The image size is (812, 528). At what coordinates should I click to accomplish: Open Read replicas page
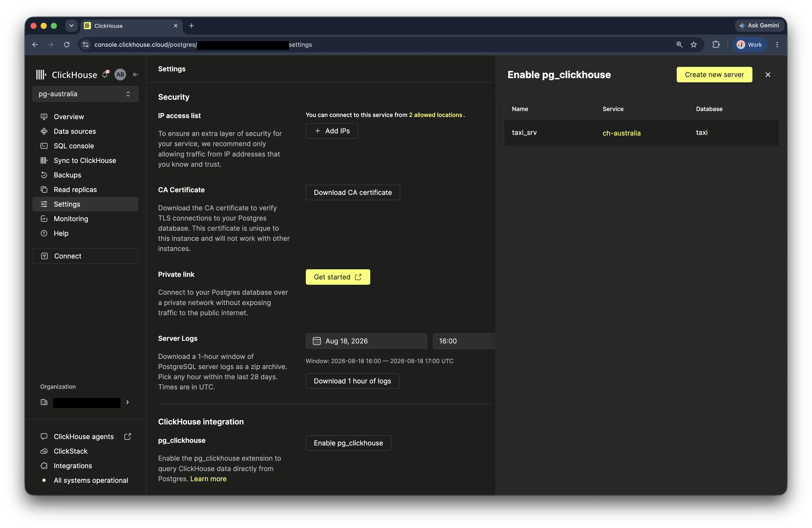85,189
